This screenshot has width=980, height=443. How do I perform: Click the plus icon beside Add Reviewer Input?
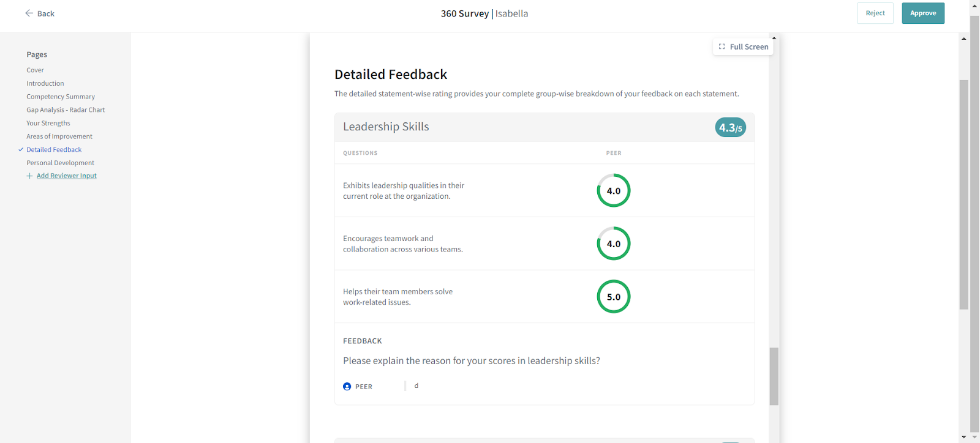tap(29, 176)
